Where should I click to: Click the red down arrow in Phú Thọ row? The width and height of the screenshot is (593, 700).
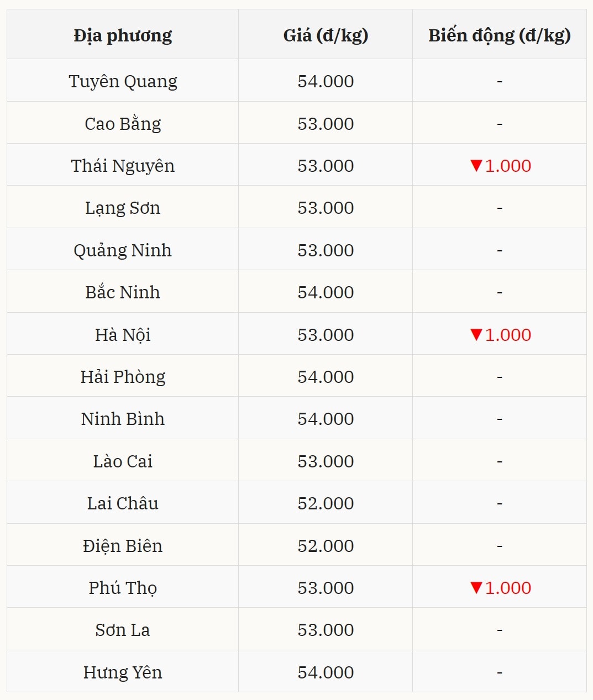476,588
